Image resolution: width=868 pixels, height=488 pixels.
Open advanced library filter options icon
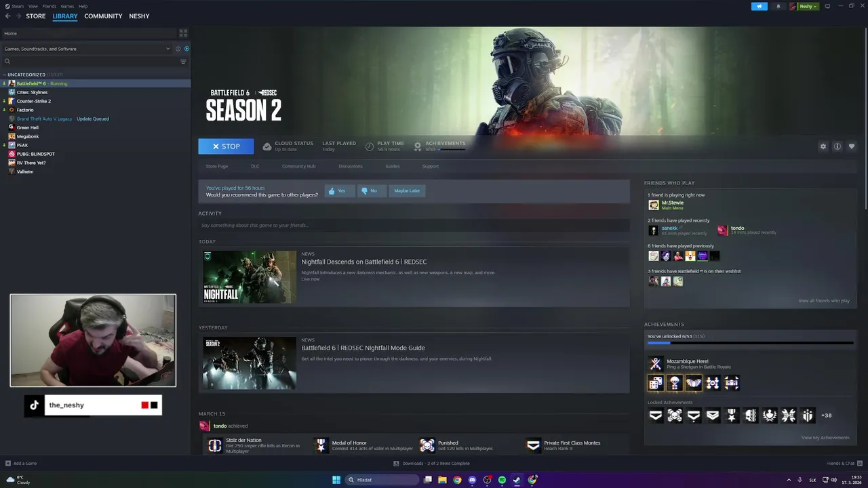click(x=183, y=62)
